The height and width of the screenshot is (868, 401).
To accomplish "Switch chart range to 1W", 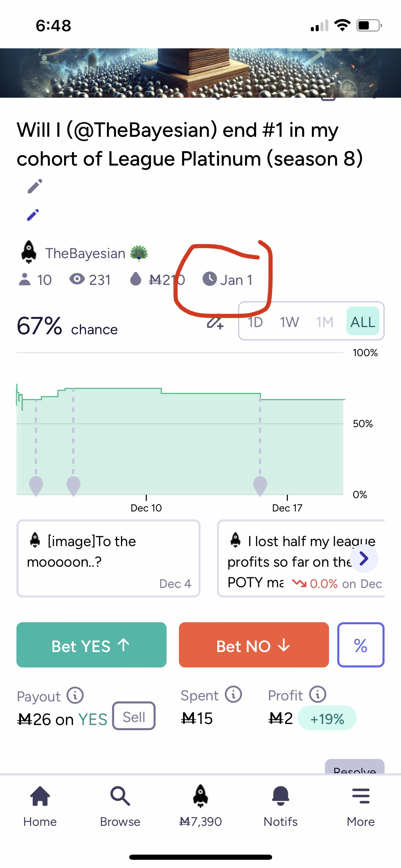I will [290, 322].
